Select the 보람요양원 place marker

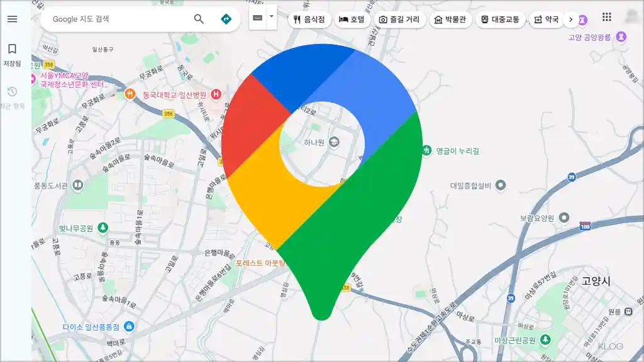[x=564, y=218]
